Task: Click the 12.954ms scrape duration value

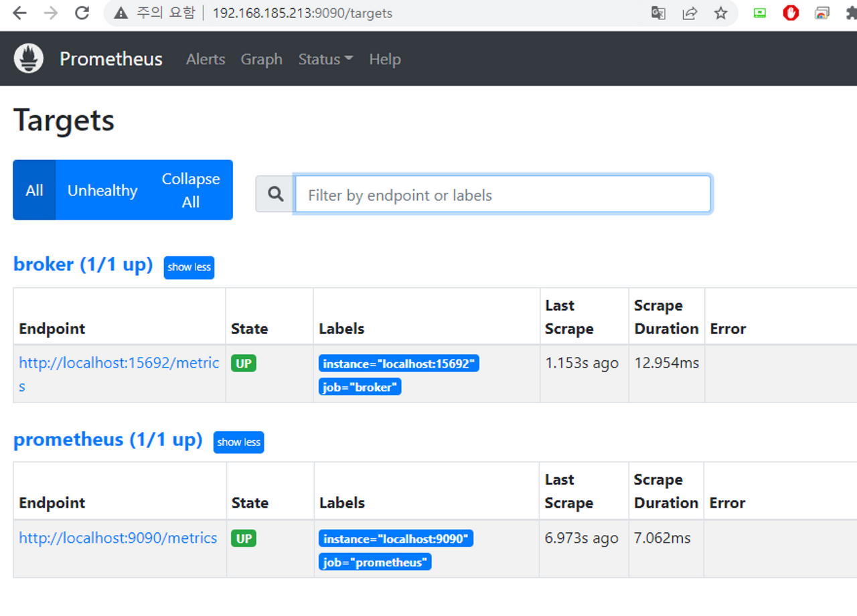Action: [x=667, y=363]
